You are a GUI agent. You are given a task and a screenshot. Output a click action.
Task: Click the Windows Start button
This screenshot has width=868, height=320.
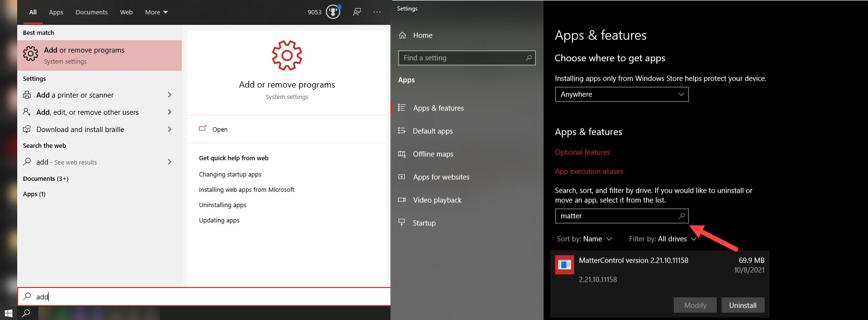pos(8,313)
